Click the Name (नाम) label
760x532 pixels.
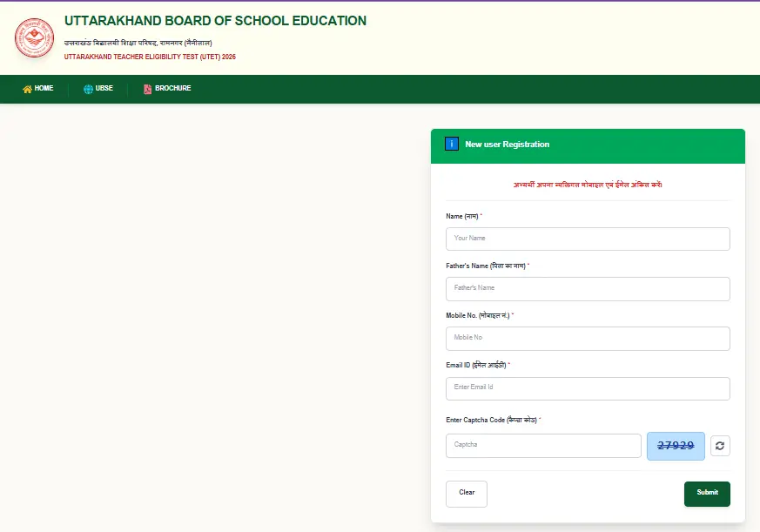[462, 216]
